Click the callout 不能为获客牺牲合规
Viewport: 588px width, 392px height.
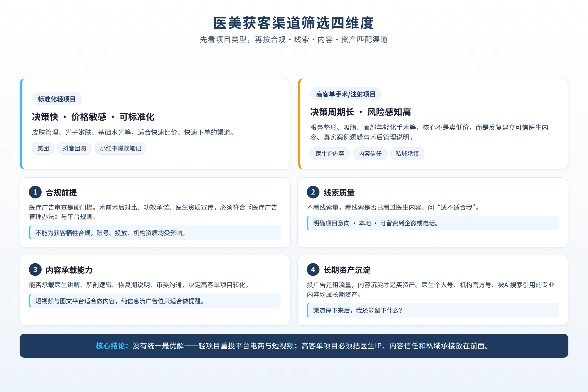(x=155, y=233)
